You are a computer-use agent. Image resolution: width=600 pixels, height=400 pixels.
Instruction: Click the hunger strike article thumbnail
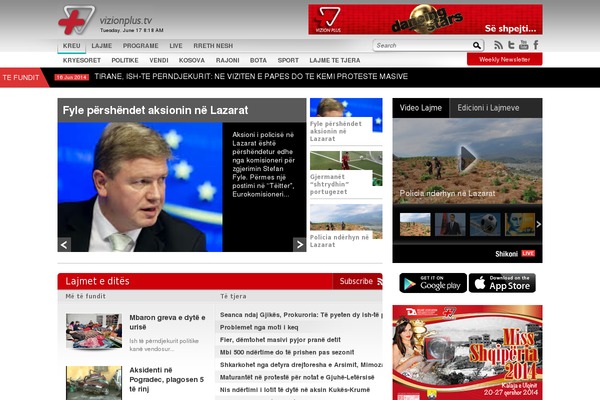[x=94, y=331]
